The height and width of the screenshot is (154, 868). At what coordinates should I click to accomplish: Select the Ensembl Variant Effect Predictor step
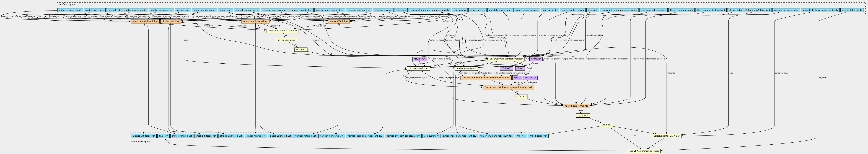pos(506,59)
